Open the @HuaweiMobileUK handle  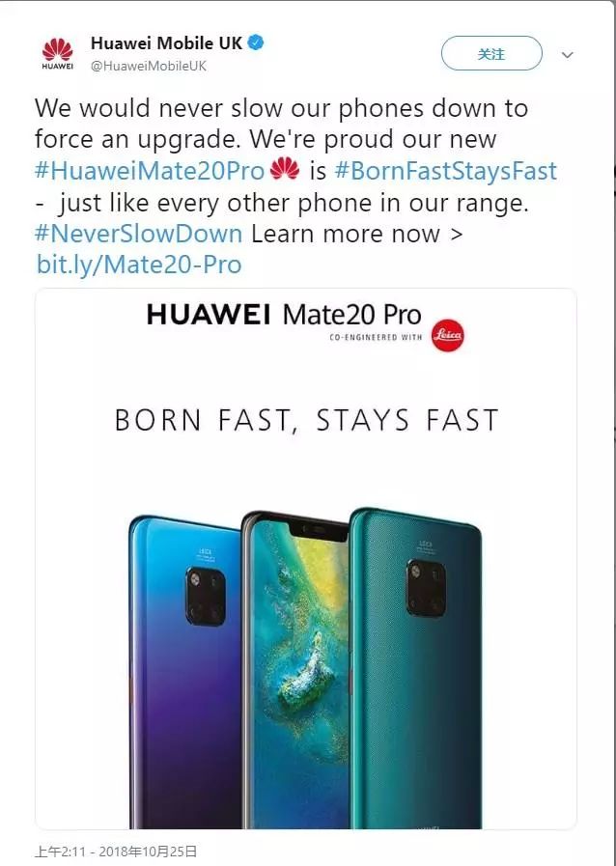click(x=148, y=67)
